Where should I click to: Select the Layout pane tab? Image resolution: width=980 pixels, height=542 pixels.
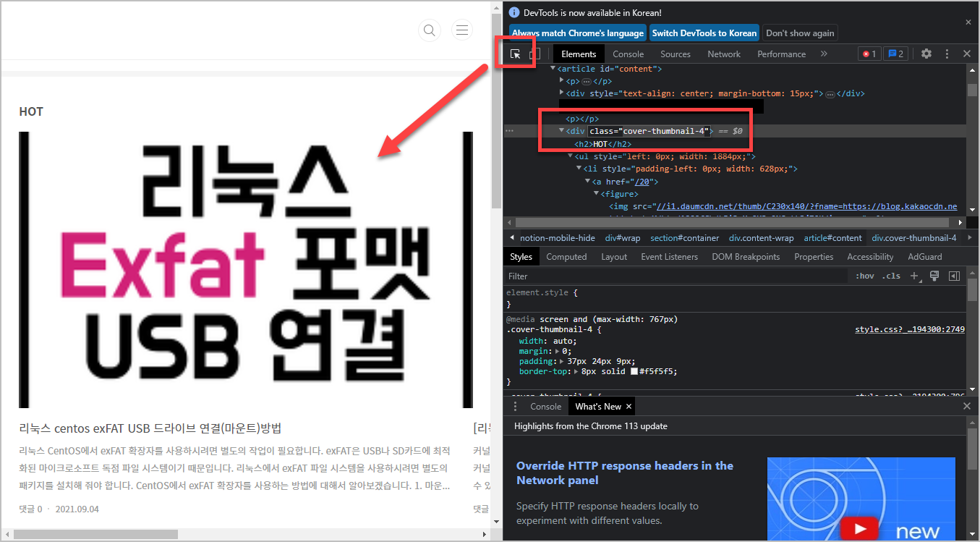tap(614, 257)
